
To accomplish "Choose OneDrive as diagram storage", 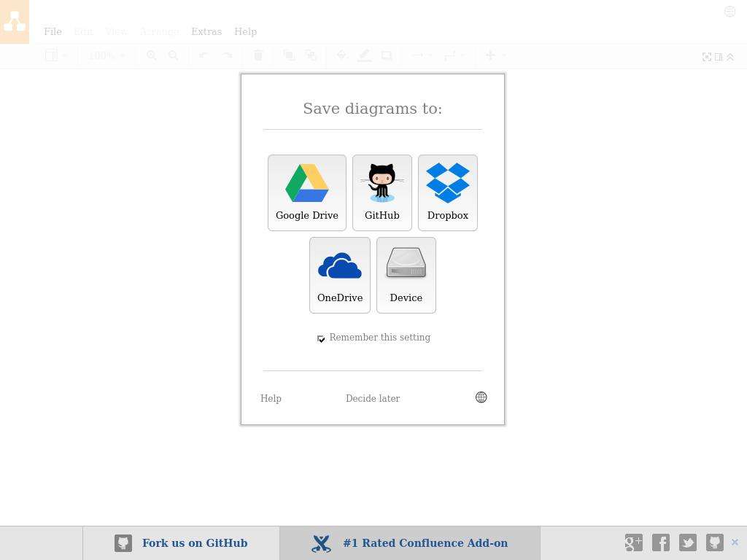I will [340, 275].
